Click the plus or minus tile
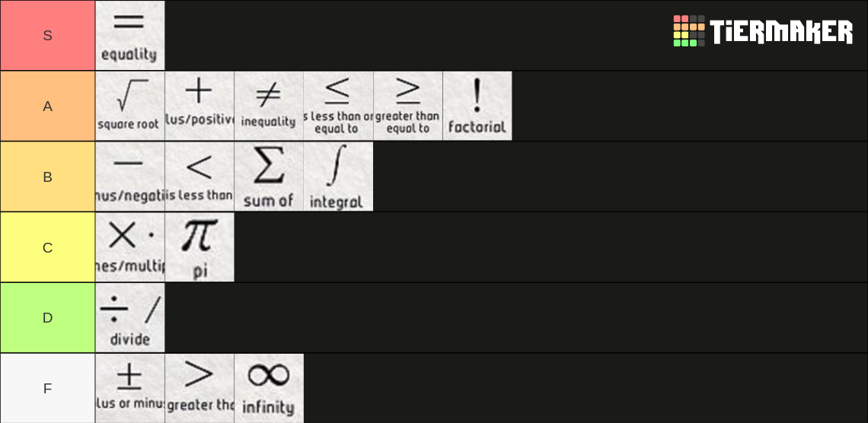Image resolution: width=868 pixels, height=423 pixels. [129, 389]
